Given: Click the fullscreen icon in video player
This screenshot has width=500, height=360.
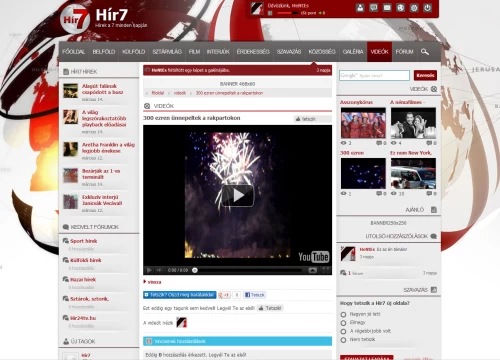Looking at the screenshot, I should pos(325,270).
